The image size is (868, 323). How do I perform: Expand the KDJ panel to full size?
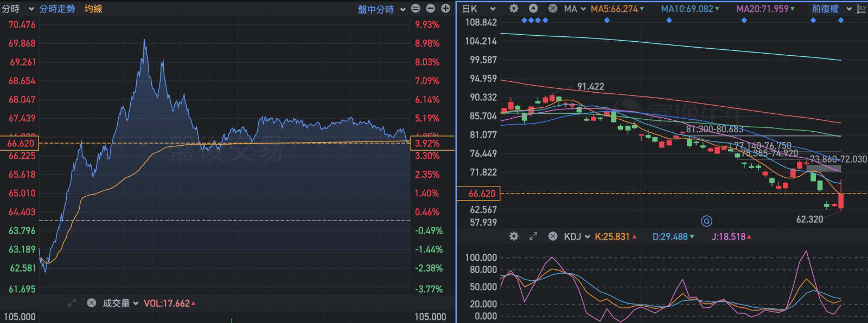tap(533, 236)
